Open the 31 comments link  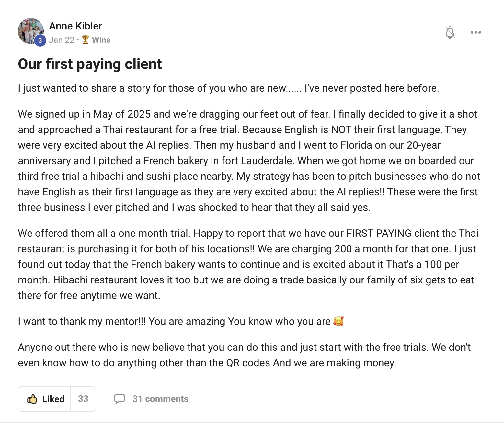point(160,399)
